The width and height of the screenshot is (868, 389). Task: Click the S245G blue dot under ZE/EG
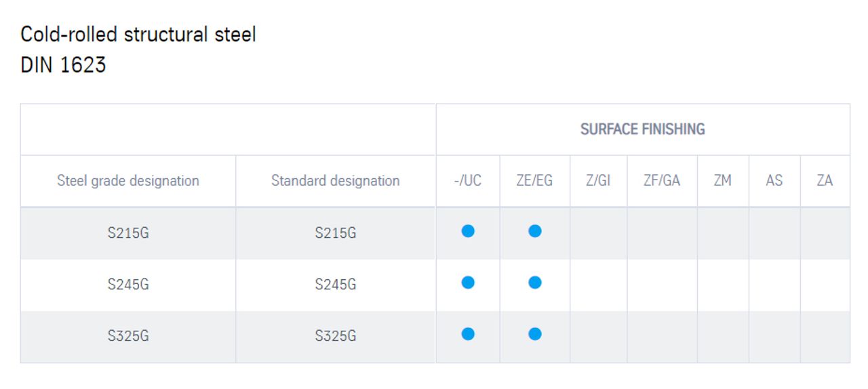[x=535, y=283]
